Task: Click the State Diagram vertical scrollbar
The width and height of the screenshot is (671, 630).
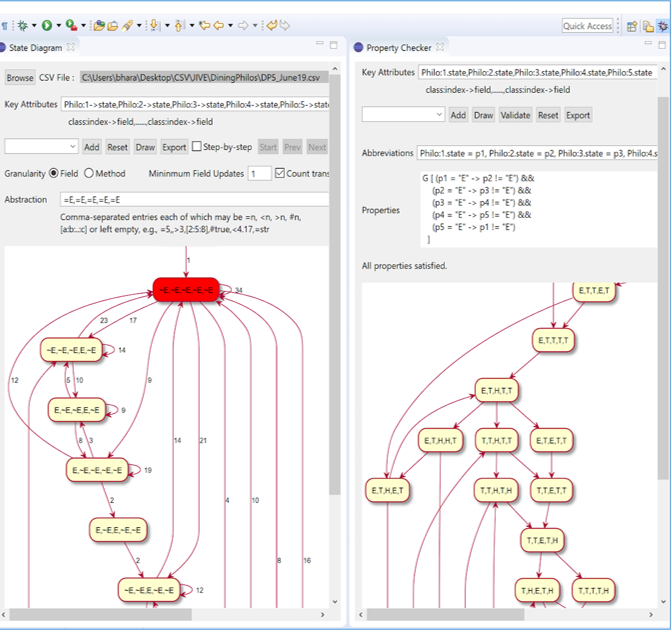Action: coord(335,300)
